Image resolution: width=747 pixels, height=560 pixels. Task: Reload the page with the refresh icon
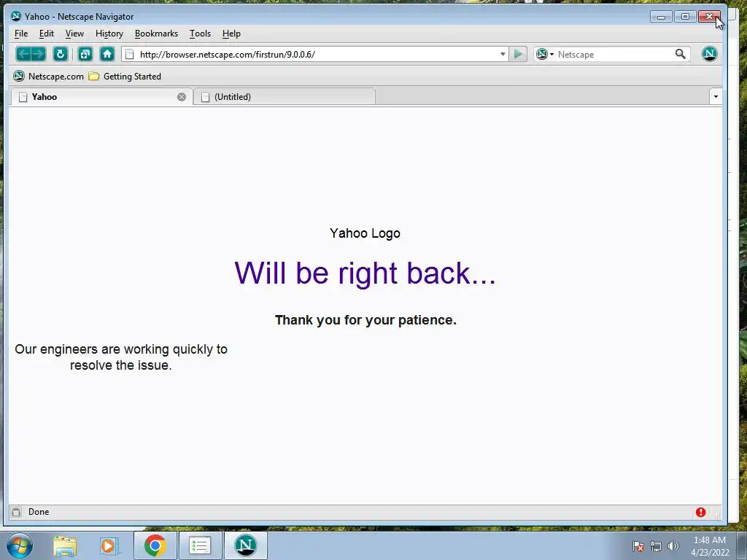point(60,54)
